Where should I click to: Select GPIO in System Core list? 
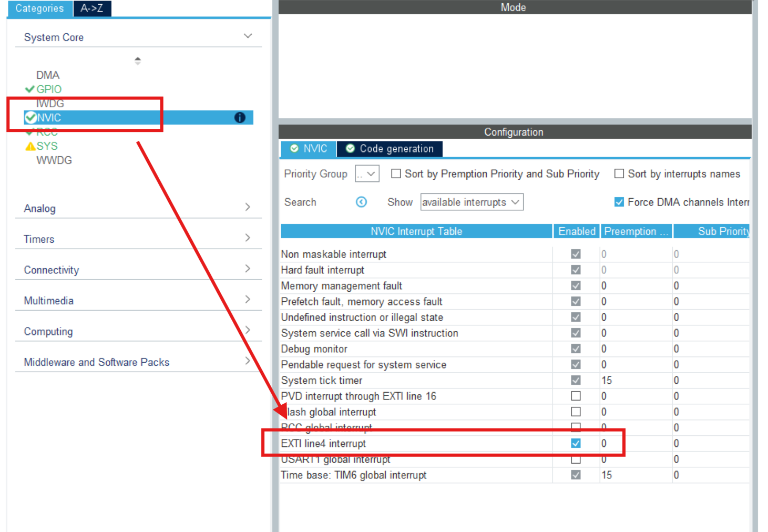pyautogui.click(x=49, y=89)
